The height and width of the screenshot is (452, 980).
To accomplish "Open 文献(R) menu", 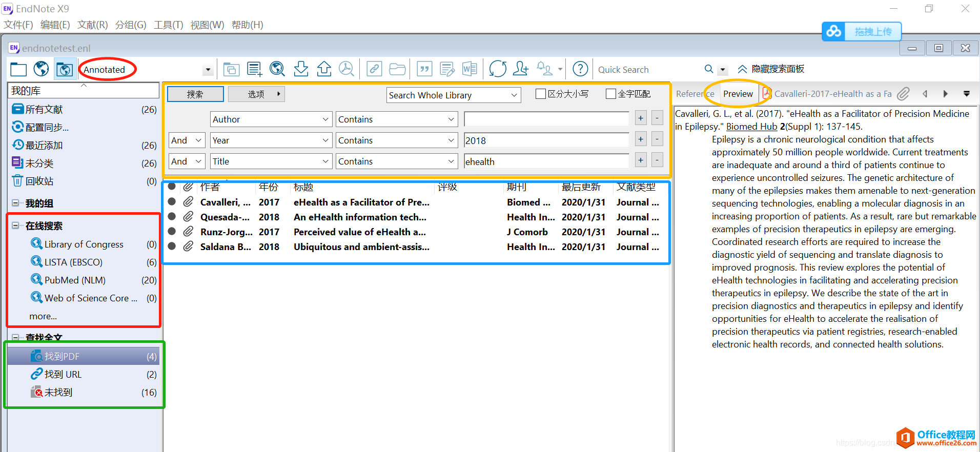I will [x=93, y=25].
